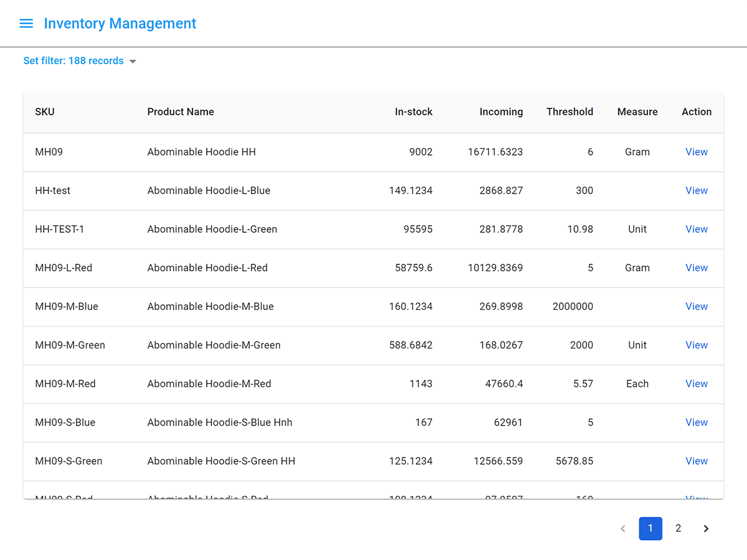Click the SKU column header

click(x=45, y=112)
